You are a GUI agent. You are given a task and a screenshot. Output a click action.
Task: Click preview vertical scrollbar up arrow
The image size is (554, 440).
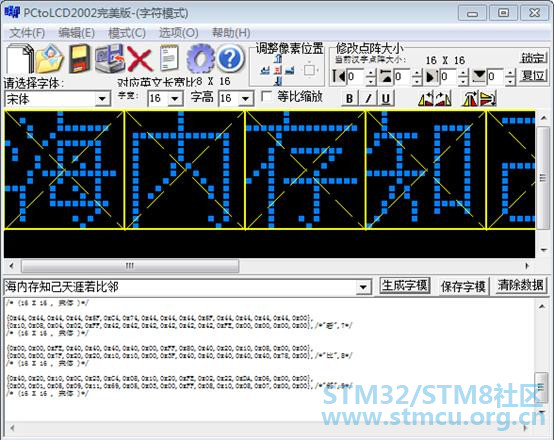pyautogui.click(x=543, y=118)
